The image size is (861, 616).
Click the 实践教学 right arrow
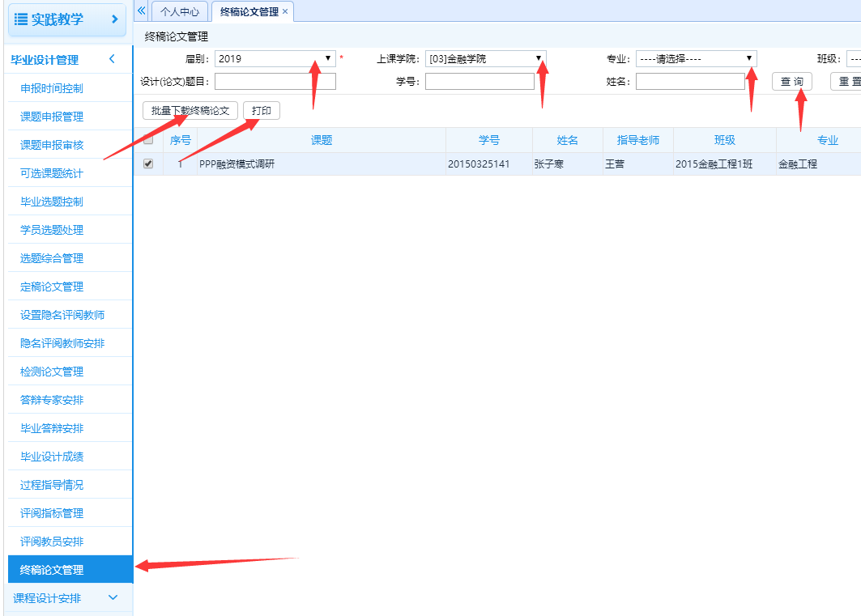[x=114, y=19]
